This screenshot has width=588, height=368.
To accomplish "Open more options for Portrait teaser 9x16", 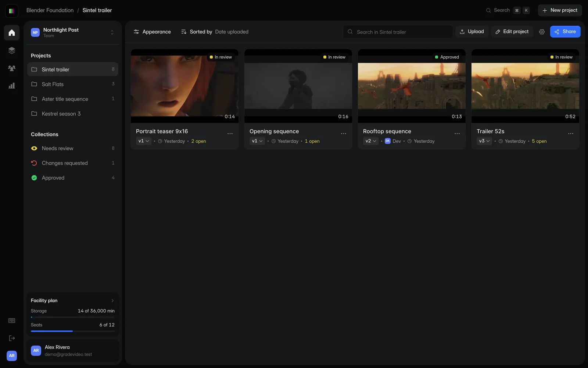I will point(230,134).
